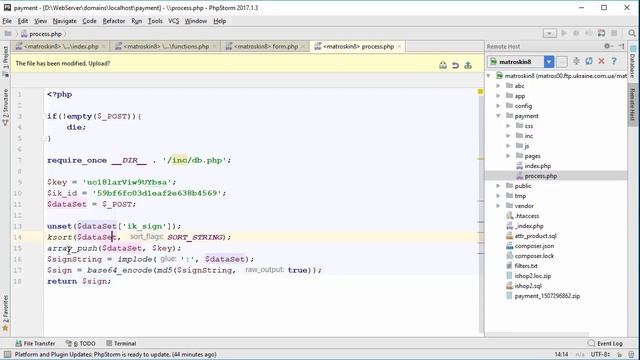Click the Debug bug icon in the toolbar
Image resolution: width=640 pixels, height=360 pixels.
pos(576,33)
